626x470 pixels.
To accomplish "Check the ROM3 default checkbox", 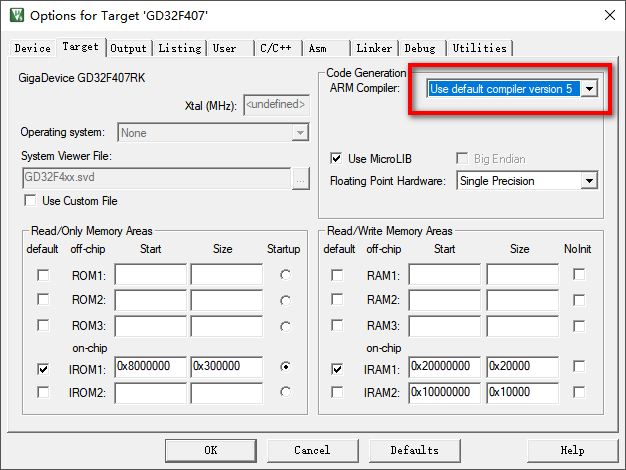I will (43, 325).
